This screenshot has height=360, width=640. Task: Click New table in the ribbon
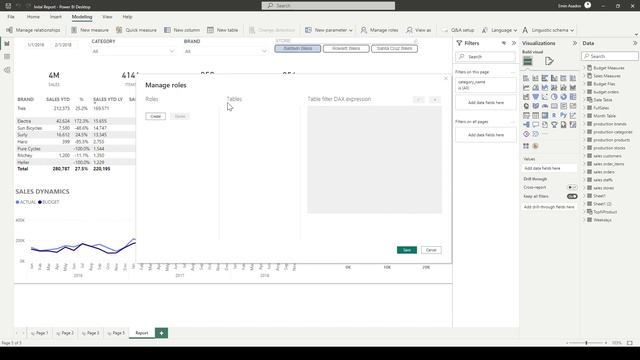pos(222,30)
